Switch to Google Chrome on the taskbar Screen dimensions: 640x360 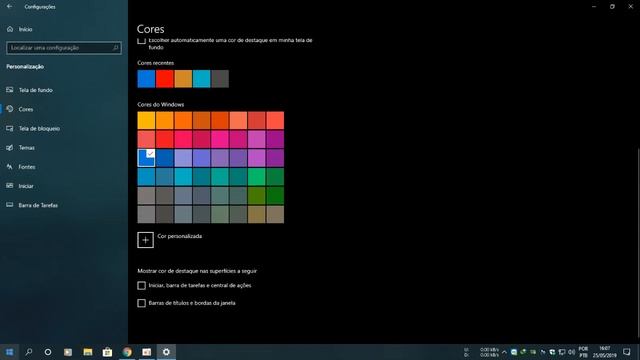point(127,352)
